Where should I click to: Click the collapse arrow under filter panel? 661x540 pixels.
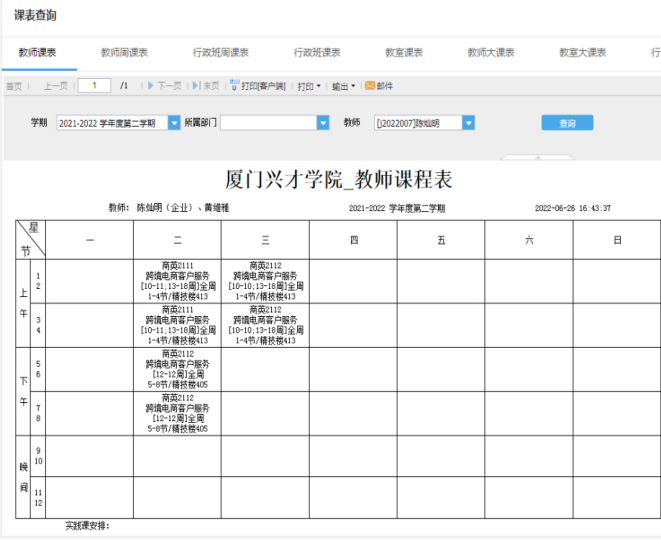tap(537, 158)
